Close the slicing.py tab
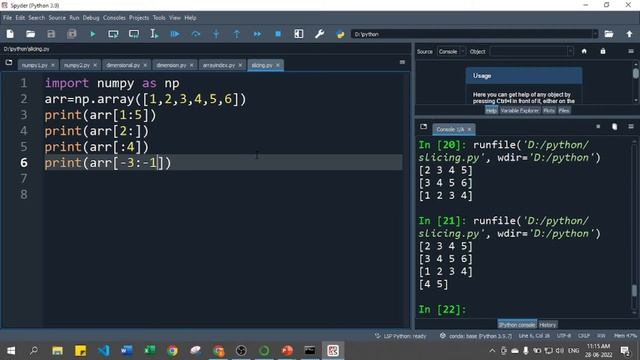 pos(278,65)
